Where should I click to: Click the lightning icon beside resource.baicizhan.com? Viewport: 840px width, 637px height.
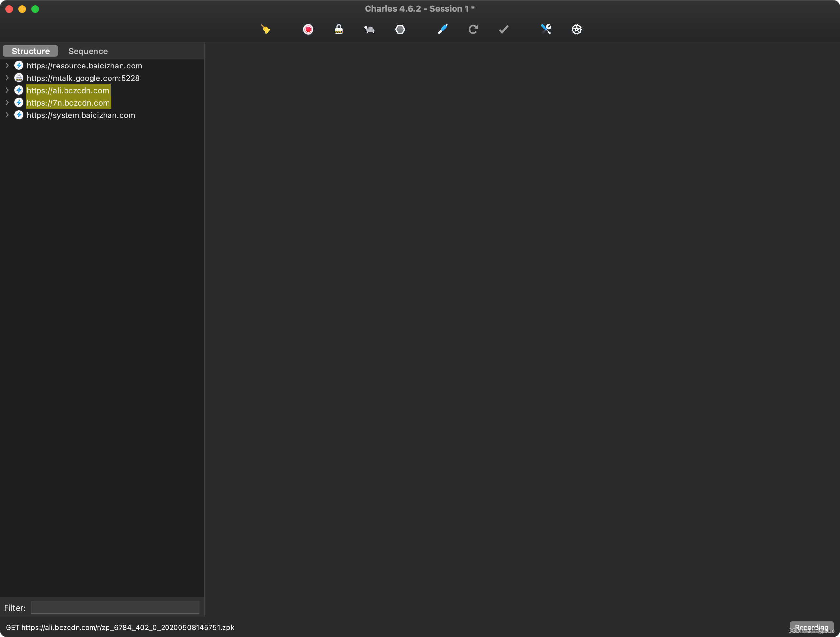(19, 65)
